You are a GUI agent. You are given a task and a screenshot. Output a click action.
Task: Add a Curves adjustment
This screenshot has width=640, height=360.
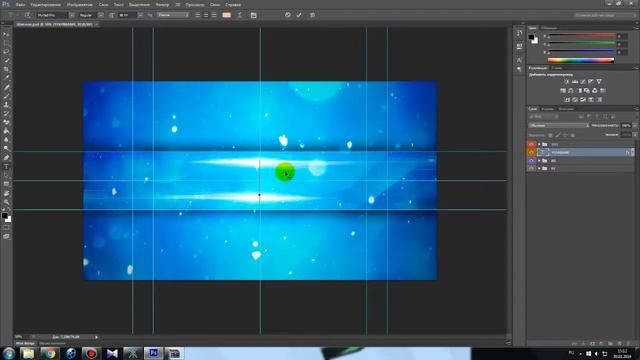click(583, 82)
